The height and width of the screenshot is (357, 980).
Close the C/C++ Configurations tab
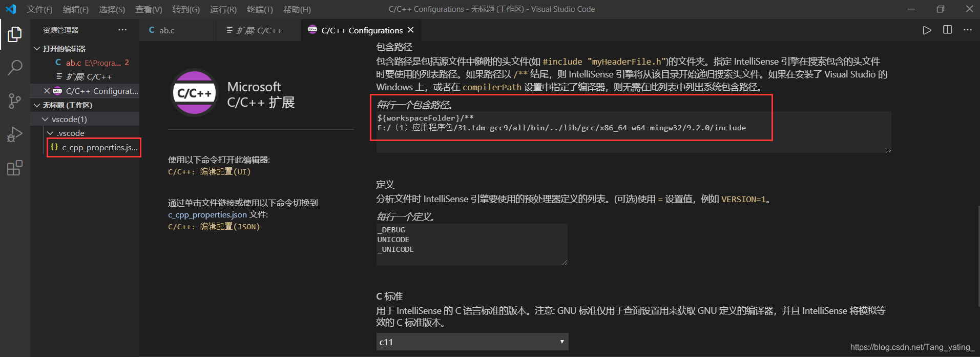[x=411, y=30]
